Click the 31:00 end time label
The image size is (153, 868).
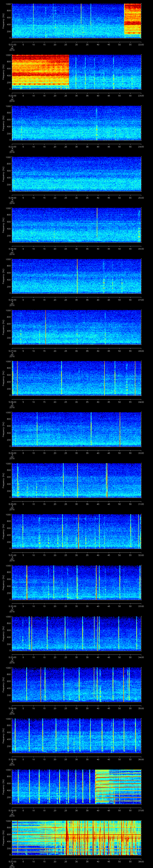coord(141,504)
